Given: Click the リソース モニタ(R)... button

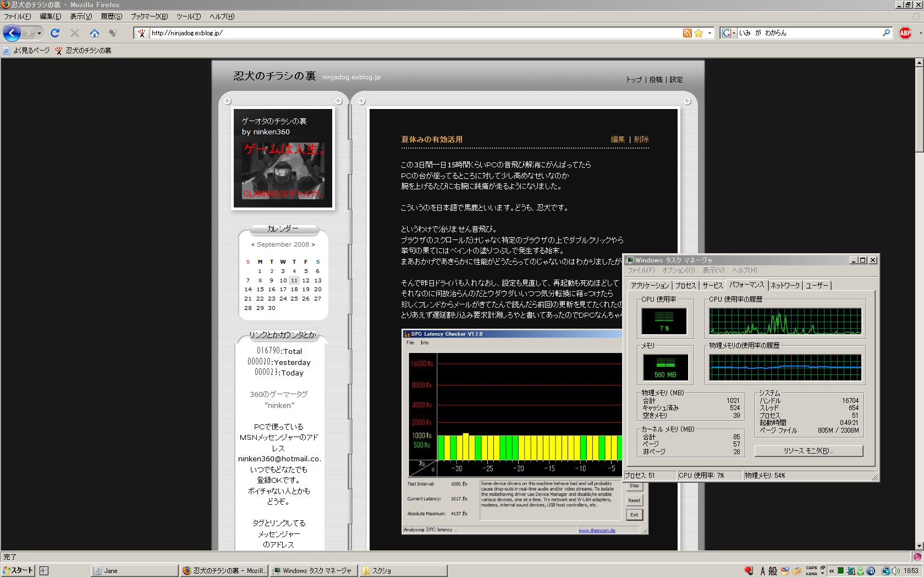Looking at the screenshot, I should [809, 451].
